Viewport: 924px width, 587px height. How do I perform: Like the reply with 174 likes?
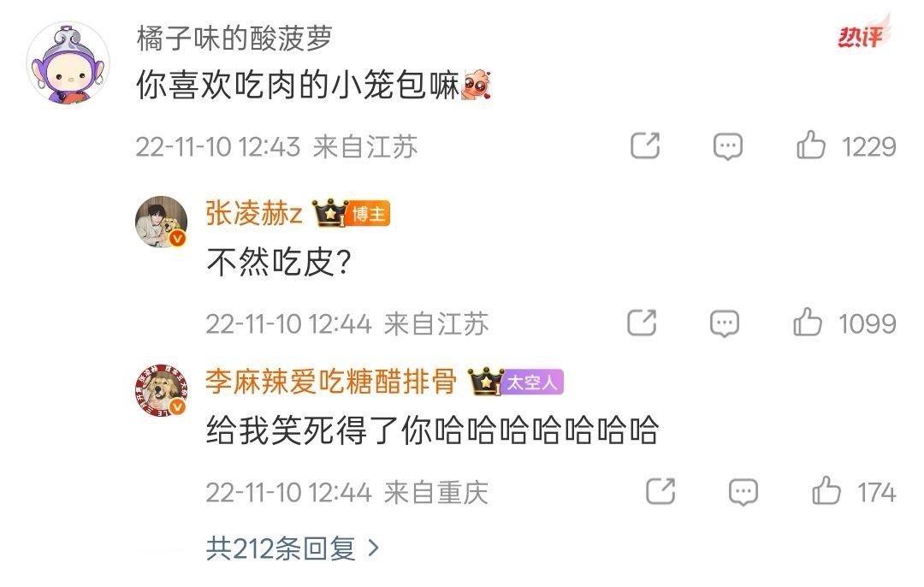point(826,491)
